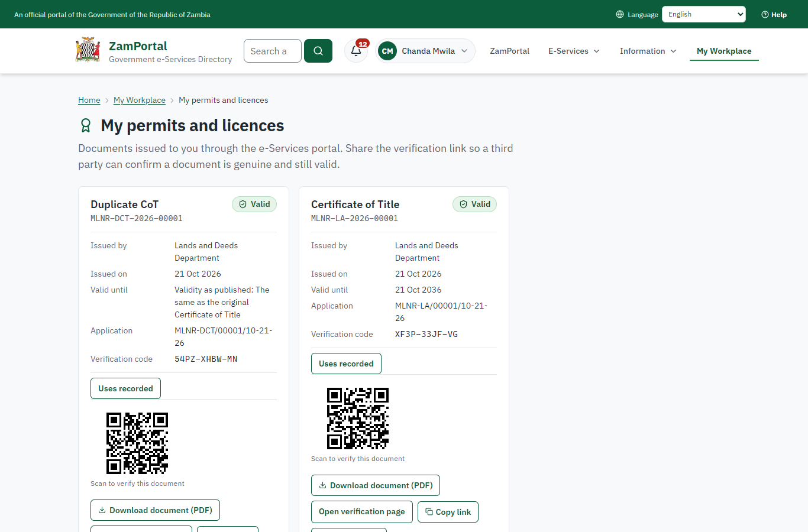Click Uses recorded on Certificate of Title card
The height and width of the screenshot is (532, 808).
point(346,364)
